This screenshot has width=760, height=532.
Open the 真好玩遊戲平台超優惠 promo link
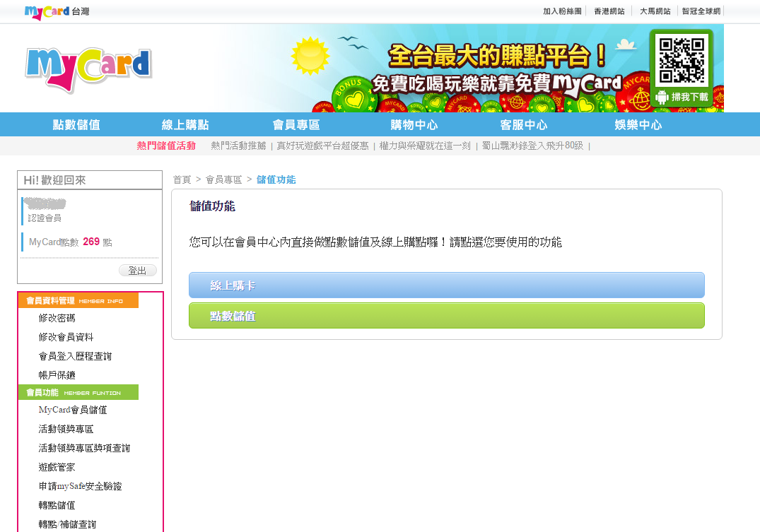[x=323, y=146]
